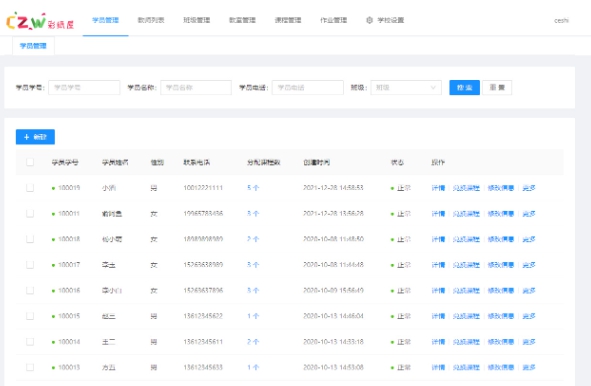Click the '5 个' course count for student 100019

[x=253, y=188]
